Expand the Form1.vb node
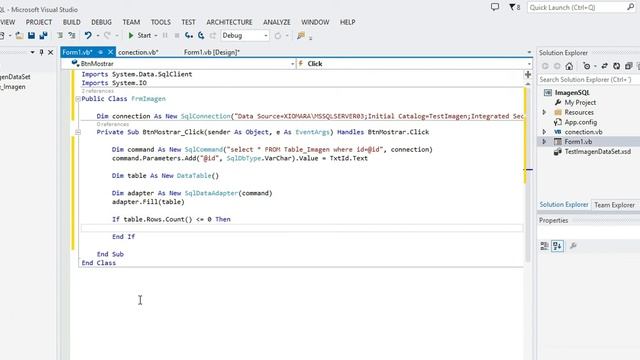 [544, 142]
